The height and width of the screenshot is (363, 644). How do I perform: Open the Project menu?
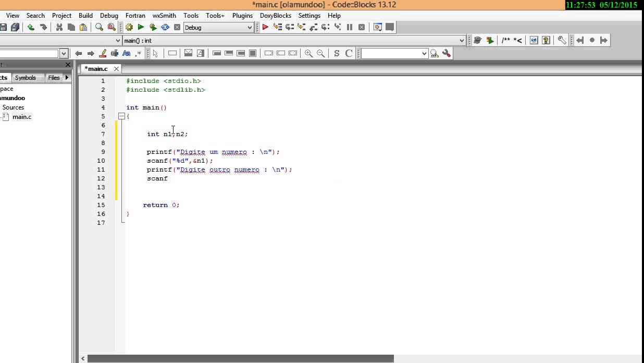pyautogui.click(x=61, y=16)
